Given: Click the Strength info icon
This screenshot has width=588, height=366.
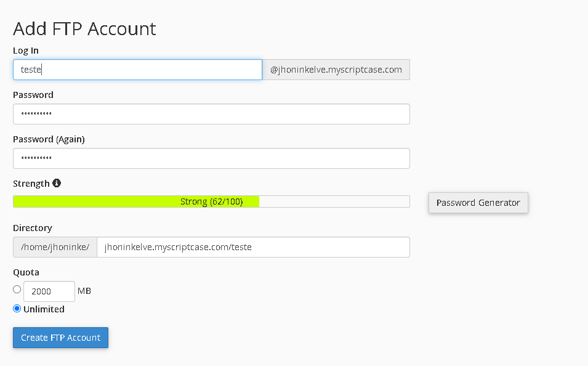Looking at the screenshot, I should [x=57, y=183].
